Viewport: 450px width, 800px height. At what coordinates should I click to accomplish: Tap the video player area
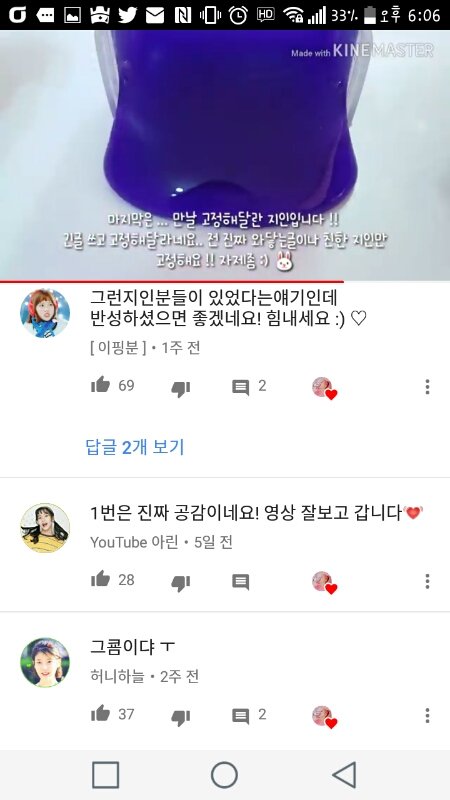[225, 155]
